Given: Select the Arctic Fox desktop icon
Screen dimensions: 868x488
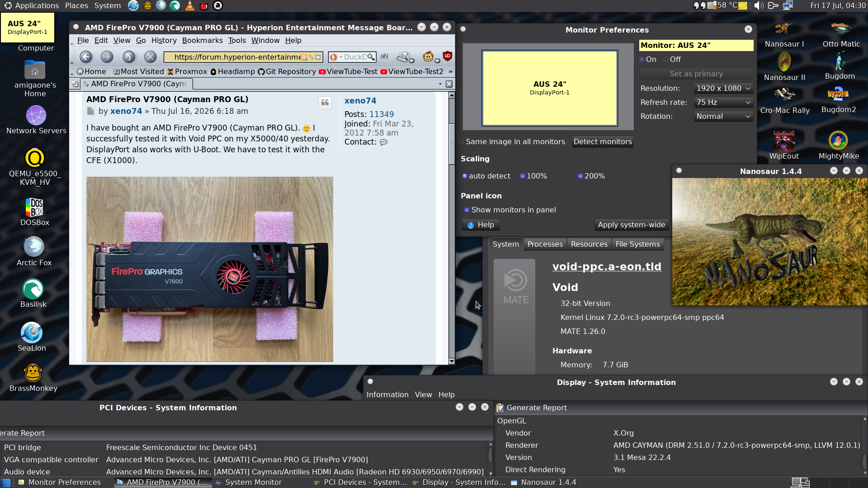Looking at the screenshot, I should [x=34, y=252].
